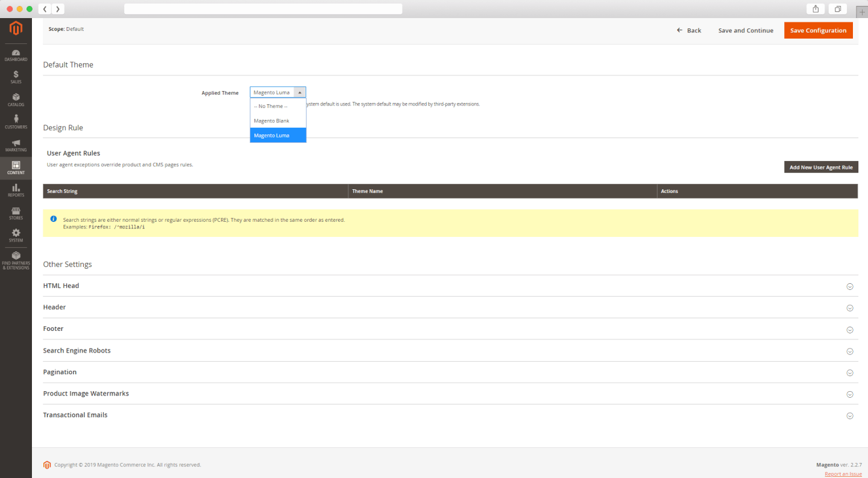The image size is (868, 478).
Task: Open the Applied Theme dropdown
Action: (x=278, y=92)
